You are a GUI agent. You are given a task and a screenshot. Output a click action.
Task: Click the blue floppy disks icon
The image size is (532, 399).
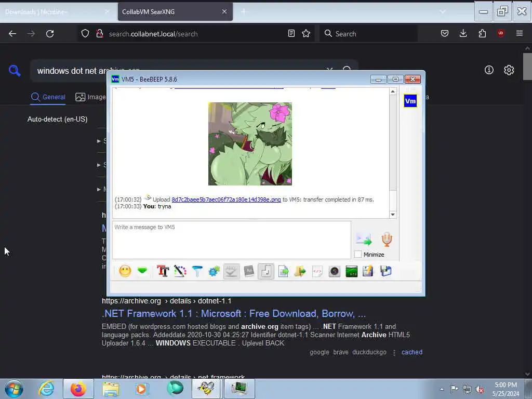pos(386,271)
